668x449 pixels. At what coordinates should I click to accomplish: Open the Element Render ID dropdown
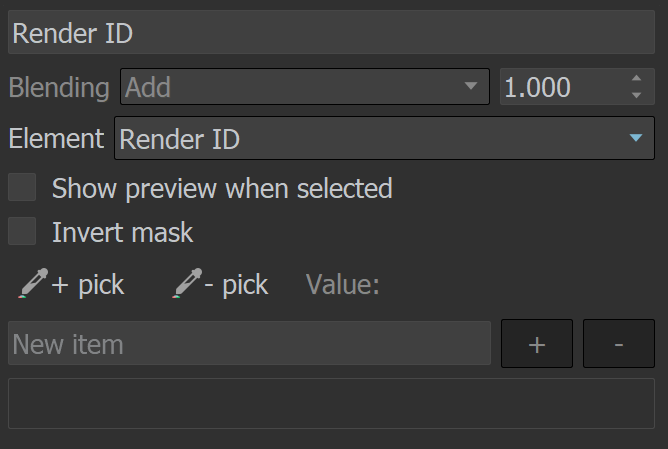tap(384, 138)
